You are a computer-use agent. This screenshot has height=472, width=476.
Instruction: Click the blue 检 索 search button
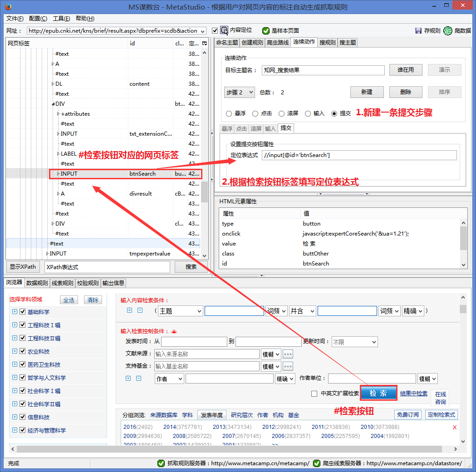tap(378, 393)
